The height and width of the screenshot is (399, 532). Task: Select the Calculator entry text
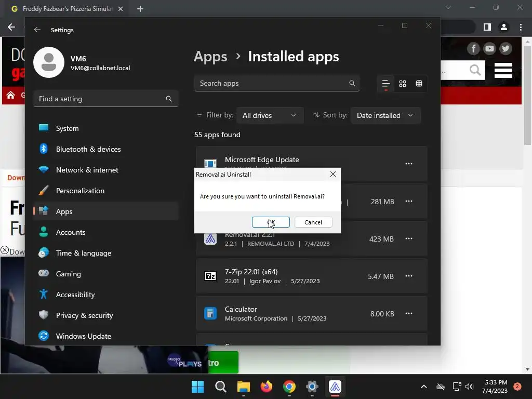(x=241, y=309)
